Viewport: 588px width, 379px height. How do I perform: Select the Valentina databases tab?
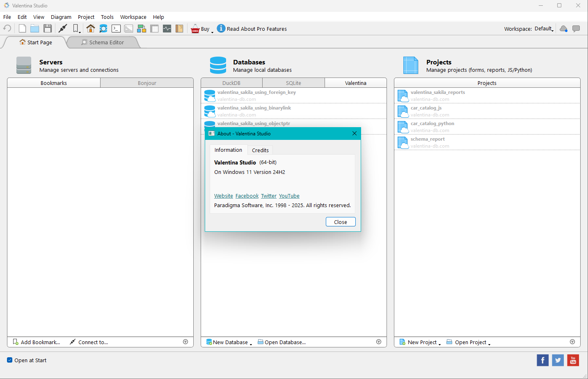pos(356,83)
